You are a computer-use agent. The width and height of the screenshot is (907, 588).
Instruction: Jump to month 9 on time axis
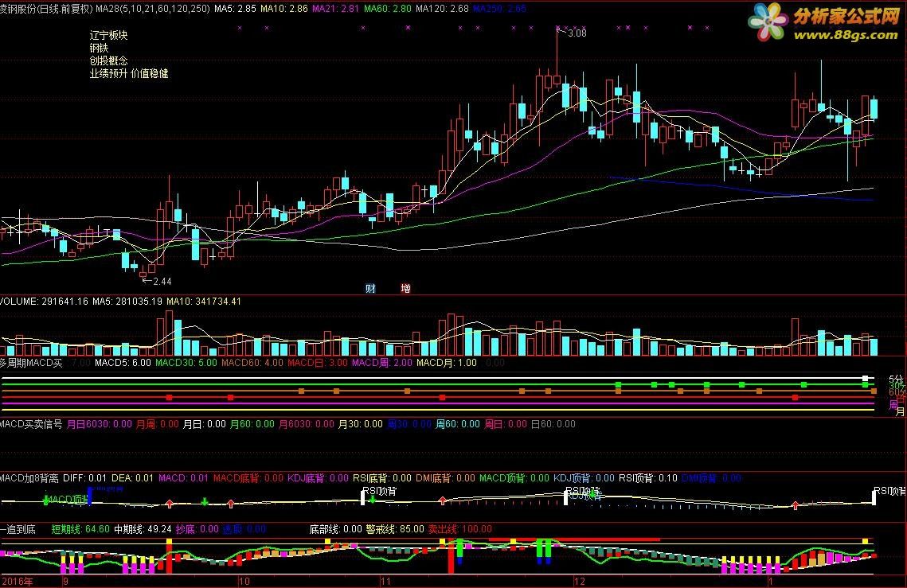[x=66, y=581]
